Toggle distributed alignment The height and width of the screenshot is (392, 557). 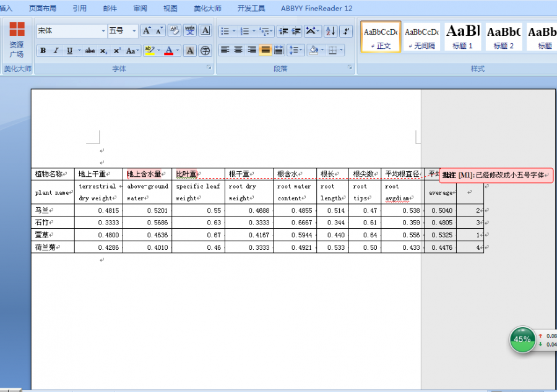[x=279, y=50]
